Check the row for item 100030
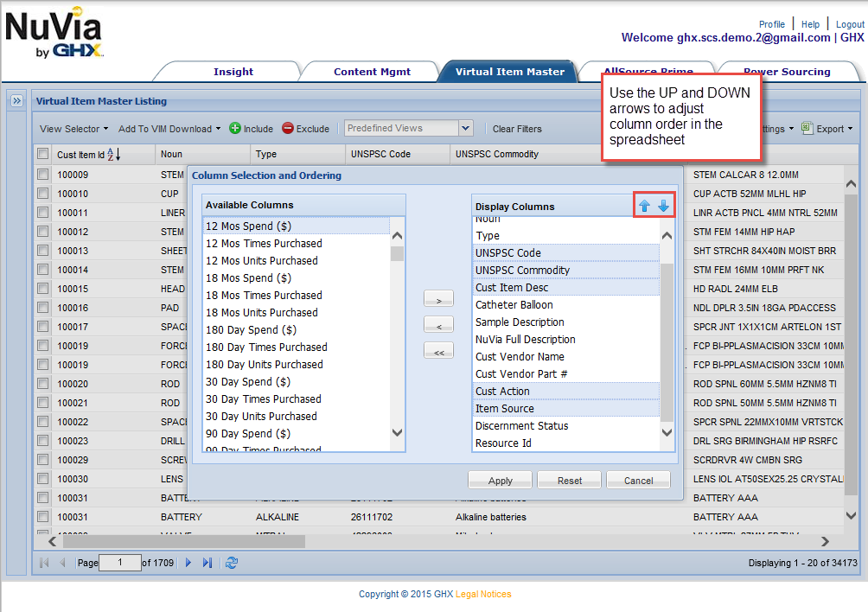Image resolution: width=868 pixels, height=612 pixels. [42, 479]
